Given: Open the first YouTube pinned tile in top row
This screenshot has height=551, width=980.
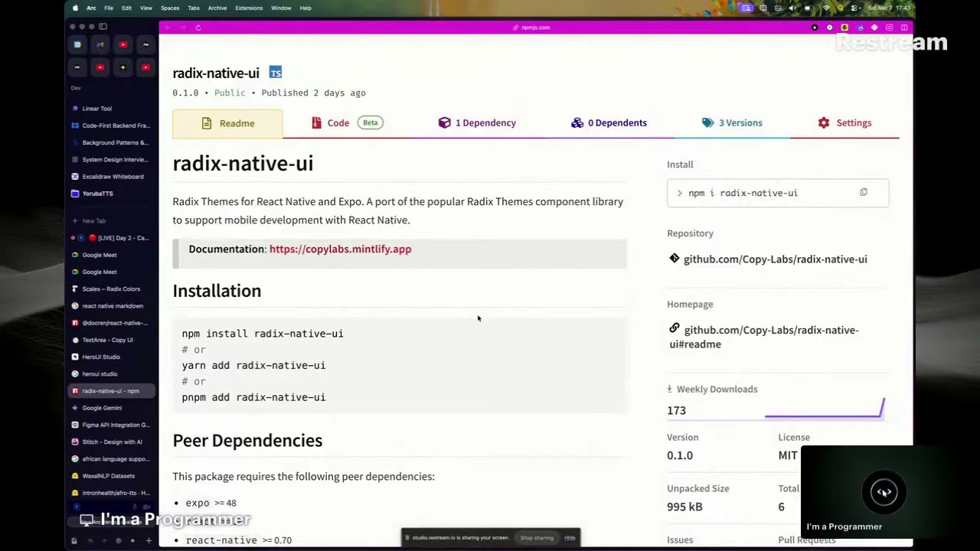Looking at the screenshot, I should [x=122, y=44].
